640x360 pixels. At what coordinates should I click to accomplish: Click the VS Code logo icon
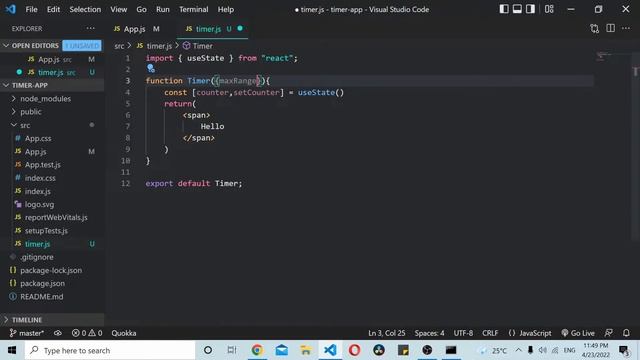[x=11, y=9]
